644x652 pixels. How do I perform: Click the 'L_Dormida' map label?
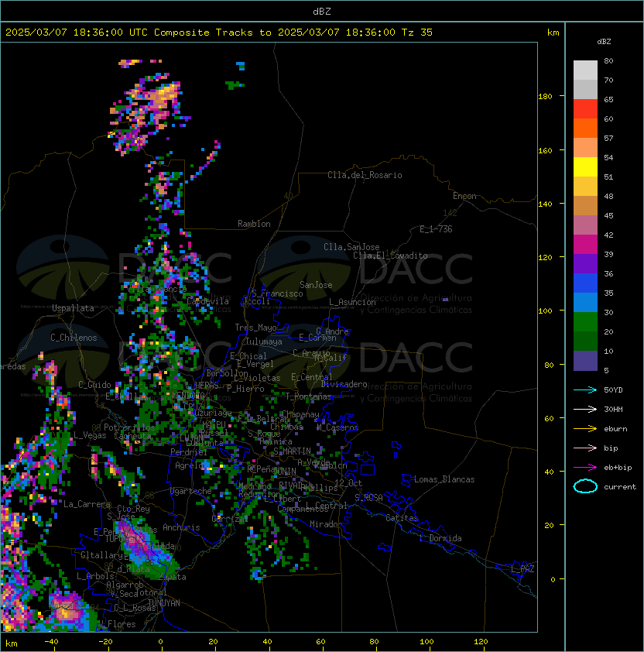(x=440, y=538)
